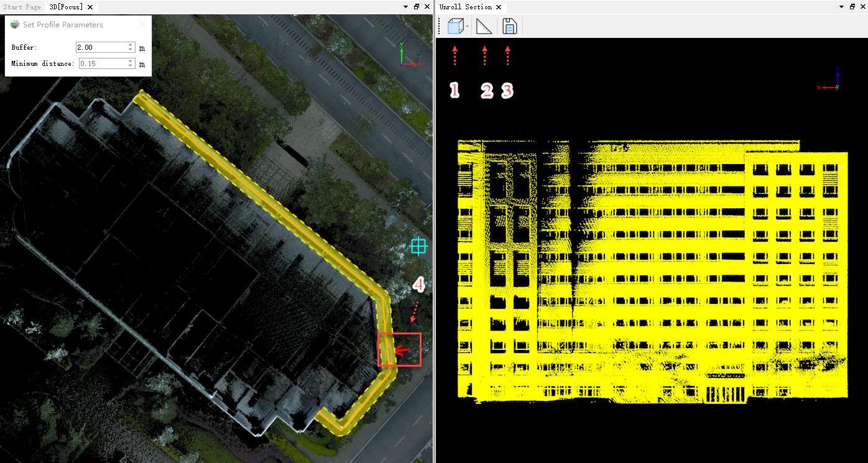
Task: Close the Unroll Section panel
Action: point(862,6)
